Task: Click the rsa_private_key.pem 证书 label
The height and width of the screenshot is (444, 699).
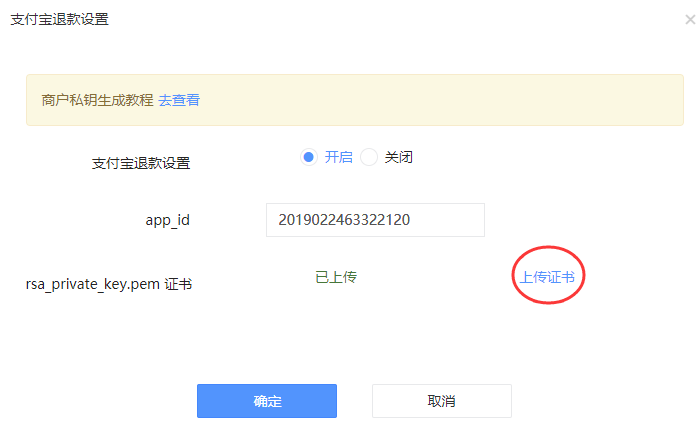Action: [x=109, y=284]
